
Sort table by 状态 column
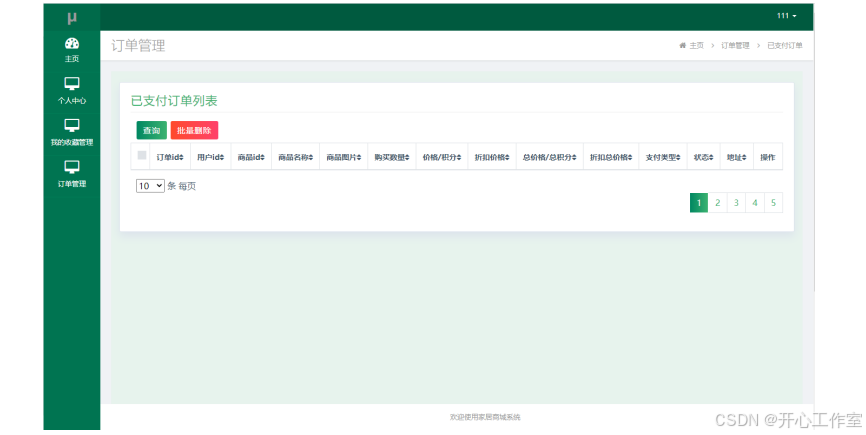tap(704, 157)
